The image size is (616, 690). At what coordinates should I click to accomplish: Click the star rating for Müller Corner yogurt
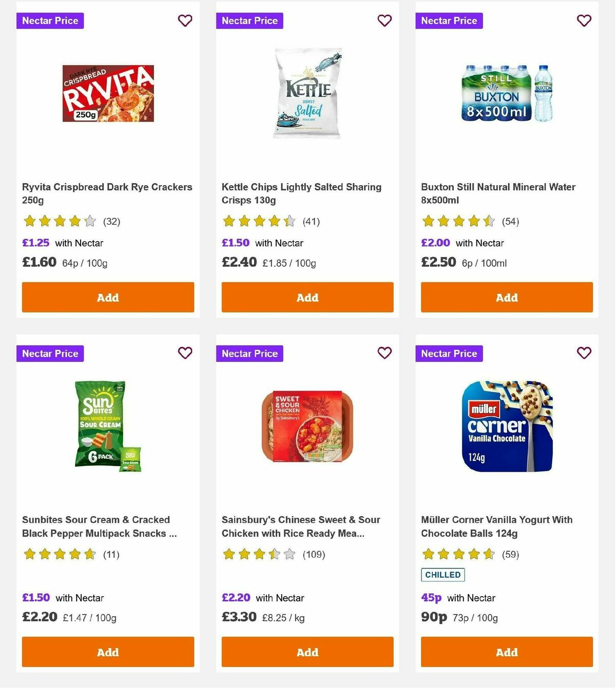click(457, 555)
